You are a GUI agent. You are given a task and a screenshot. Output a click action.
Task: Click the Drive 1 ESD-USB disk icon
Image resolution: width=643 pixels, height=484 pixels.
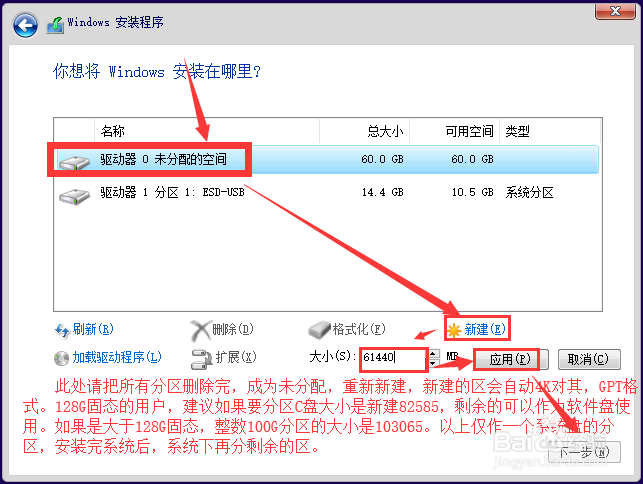coord(74,196)
